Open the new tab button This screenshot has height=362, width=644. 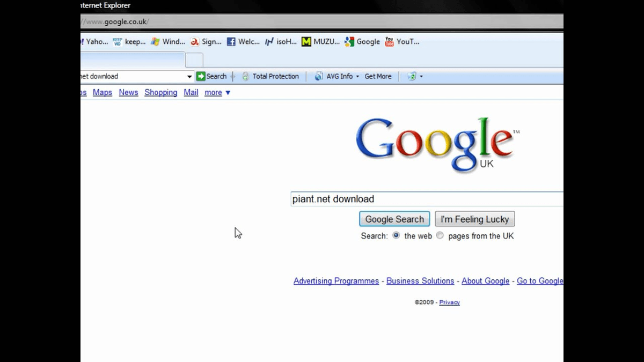click(x=194, y=60)
